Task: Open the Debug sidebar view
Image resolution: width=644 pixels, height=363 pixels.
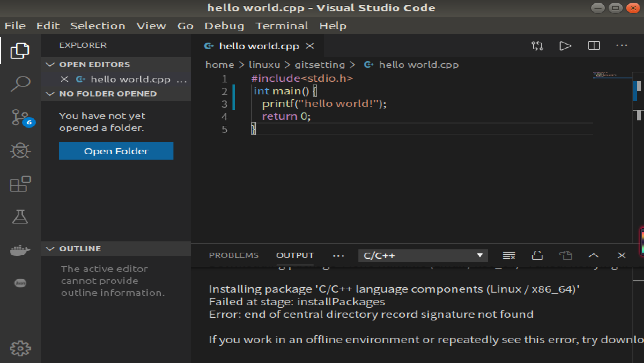Action: (x=20, y=150)
